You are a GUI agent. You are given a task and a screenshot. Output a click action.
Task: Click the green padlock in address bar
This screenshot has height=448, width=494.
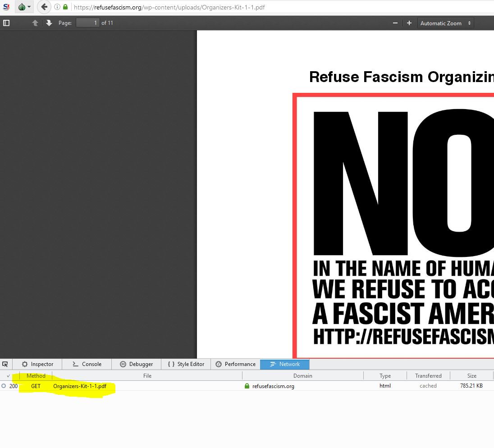tap(65, 7)
